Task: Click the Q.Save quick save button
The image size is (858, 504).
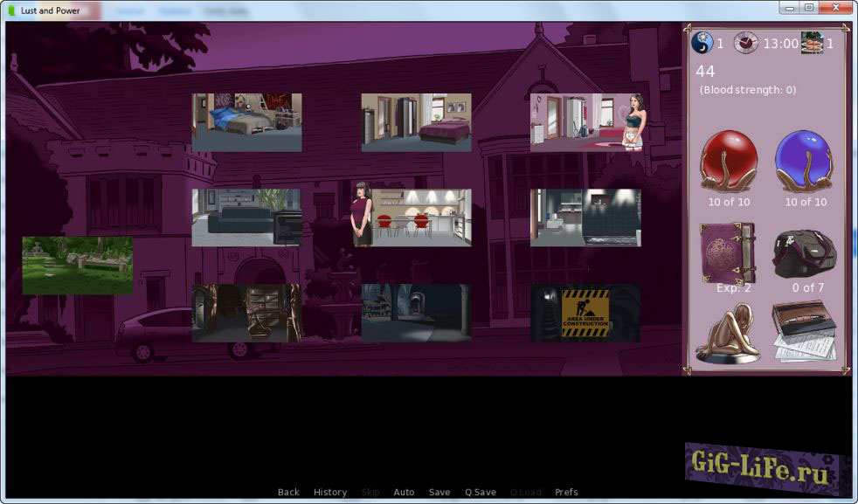Action: coord(481,493)
